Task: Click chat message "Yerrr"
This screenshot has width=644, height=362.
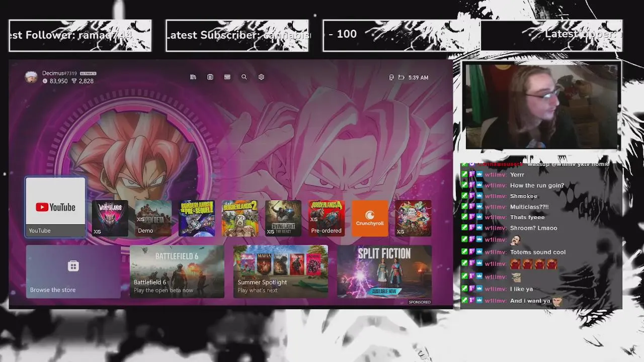Action: pos(517,174)
